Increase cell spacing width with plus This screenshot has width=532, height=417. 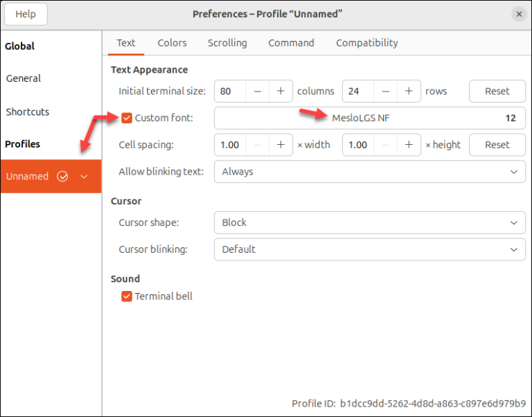click(x=281, y=145)
